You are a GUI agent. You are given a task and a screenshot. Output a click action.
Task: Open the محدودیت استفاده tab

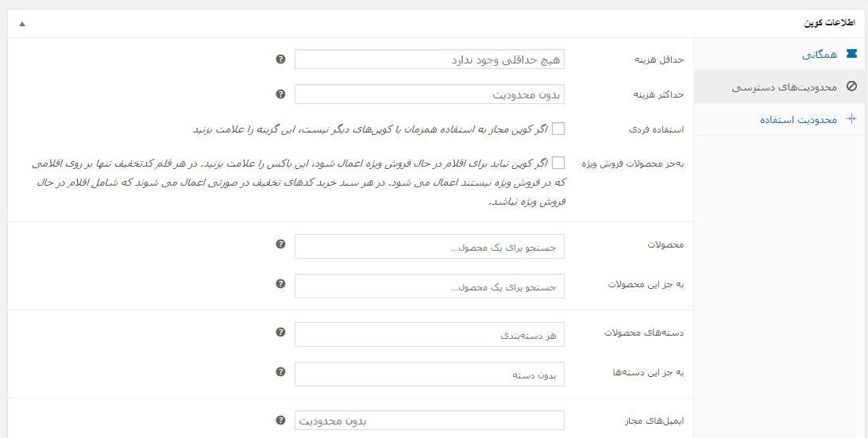click(x=778, y=120)
